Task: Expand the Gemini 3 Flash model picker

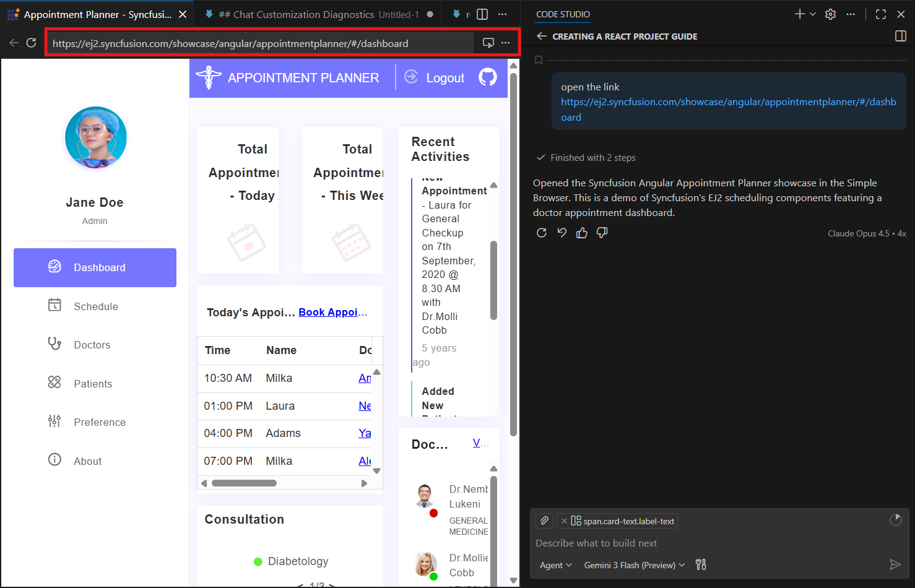Action: 634,565
